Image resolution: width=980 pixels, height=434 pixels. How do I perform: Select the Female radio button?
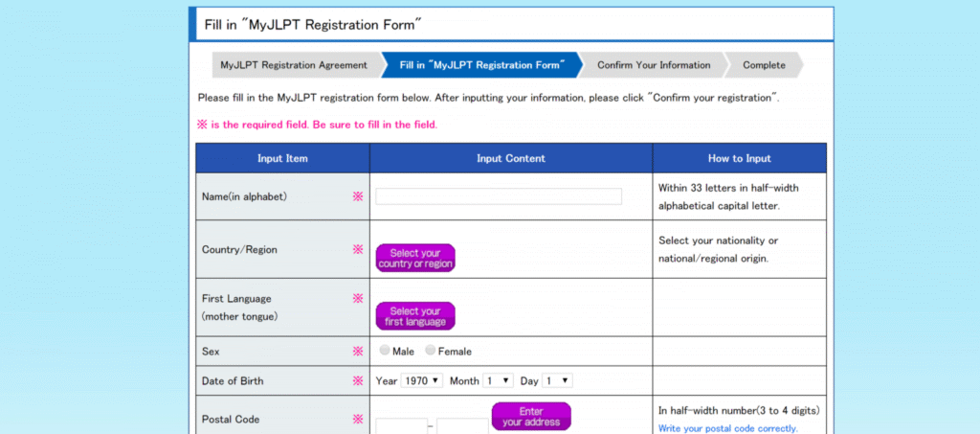(430, 351)
